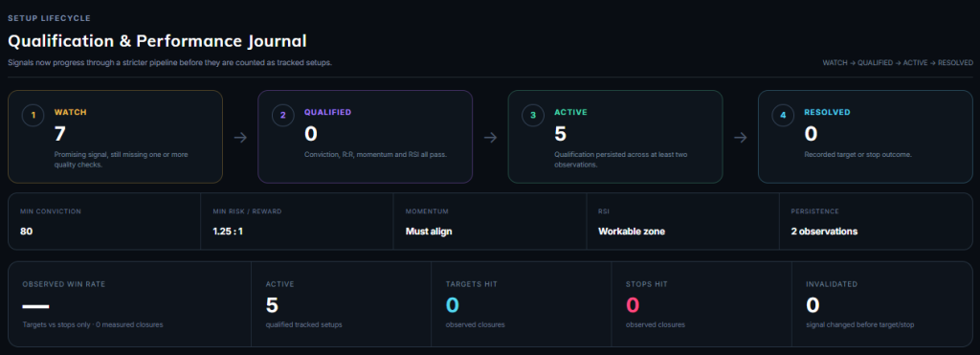Screen dimensions: 980x355
Task: Click the 'TARGETS HIT' label
Action: click(472, 284)
